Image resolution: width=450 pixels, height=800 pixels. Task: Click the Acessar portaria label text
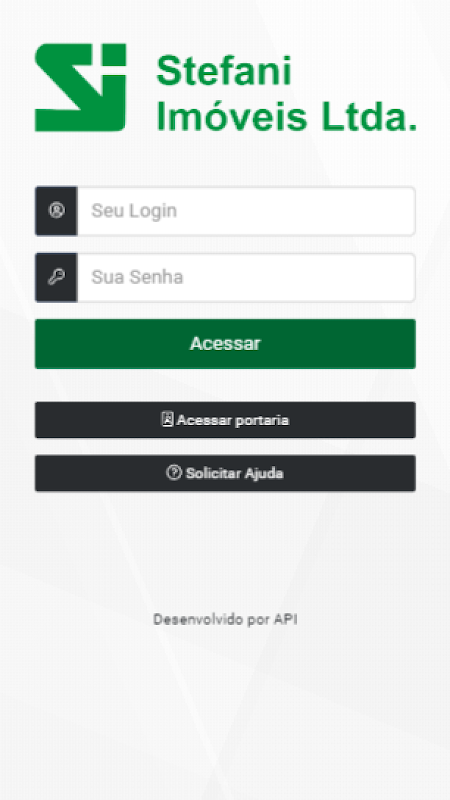[x=233, y=420]
